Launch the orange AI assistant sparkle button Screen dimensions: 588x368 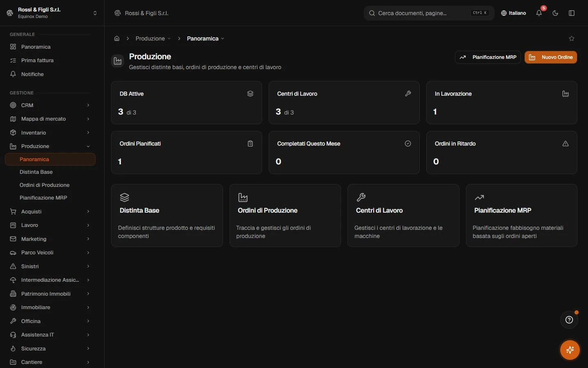[570, 350]
